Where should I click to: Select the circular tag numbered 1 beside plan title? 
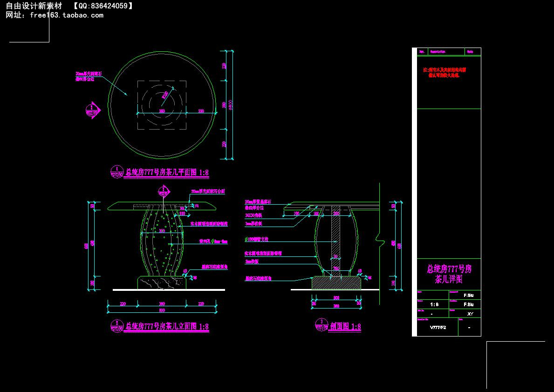tap(117, 172)
